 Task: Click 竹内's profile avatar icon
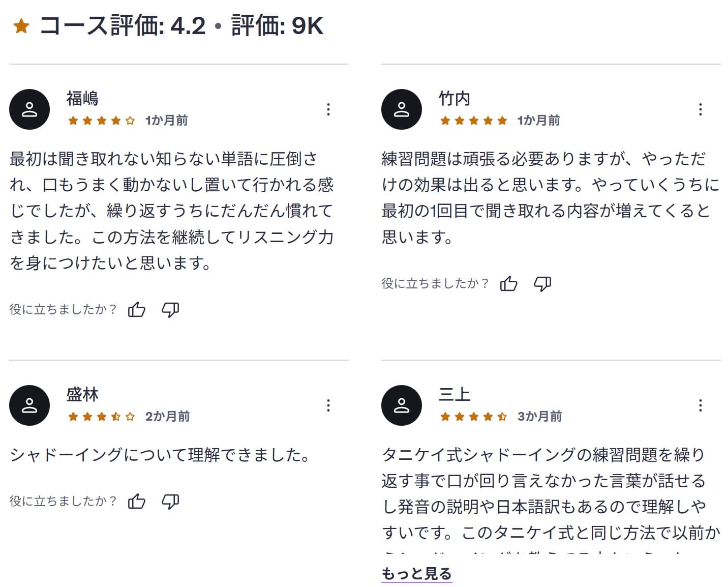pyautogui.click(x=401, y=109)
